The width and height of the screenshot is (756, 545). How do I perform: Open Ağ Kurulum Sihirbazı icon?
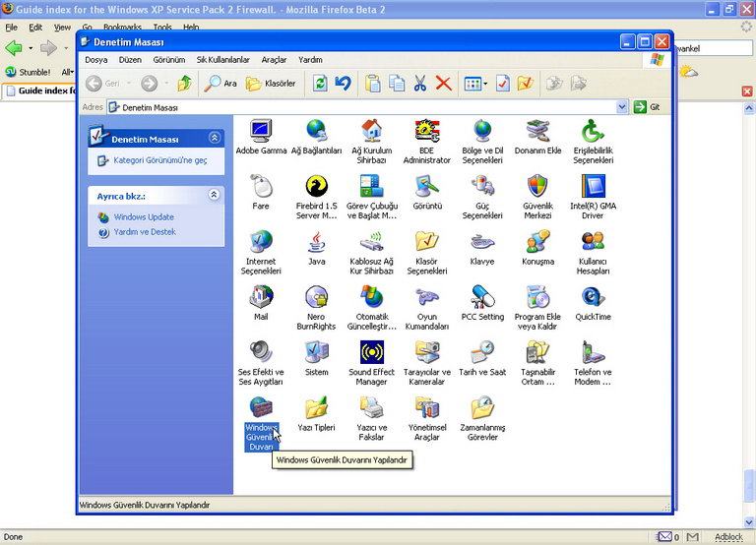click(x=372, y=132)
